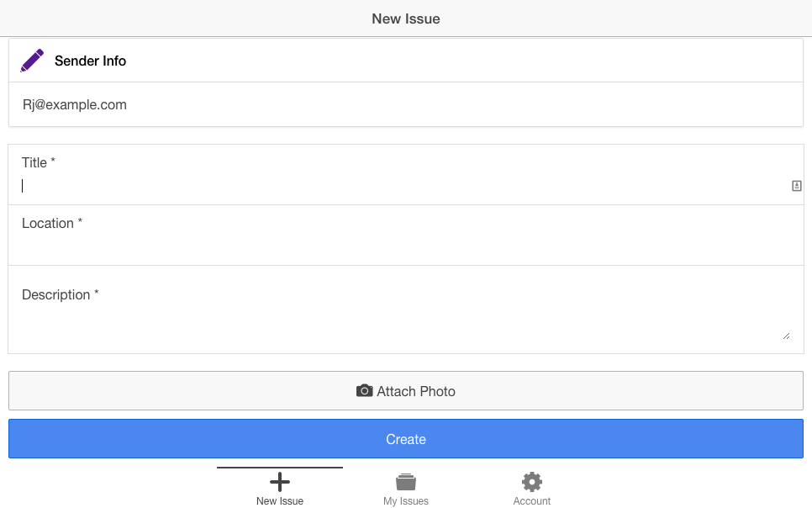
Task: Click the Description box resize handle
Action: tap(786, 336)
